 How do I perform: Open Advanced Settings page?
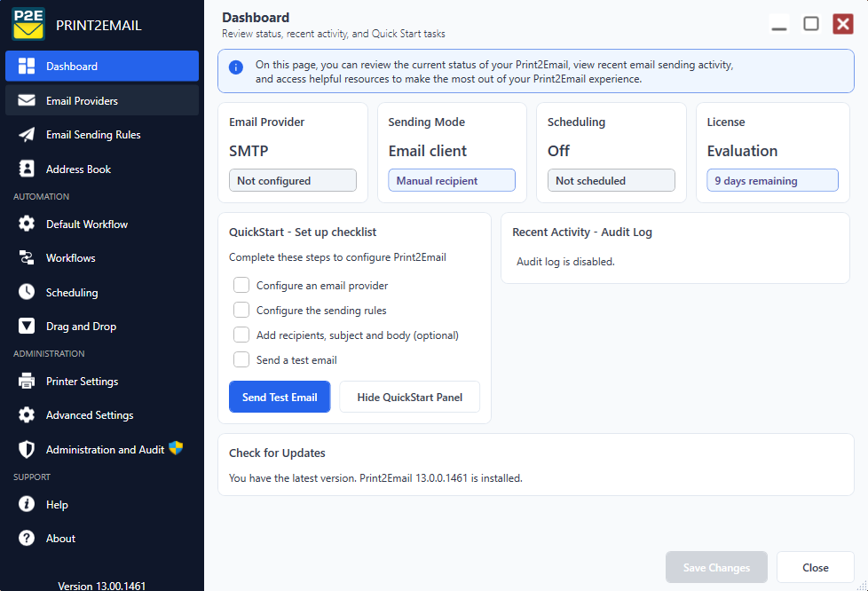(102, 415)
